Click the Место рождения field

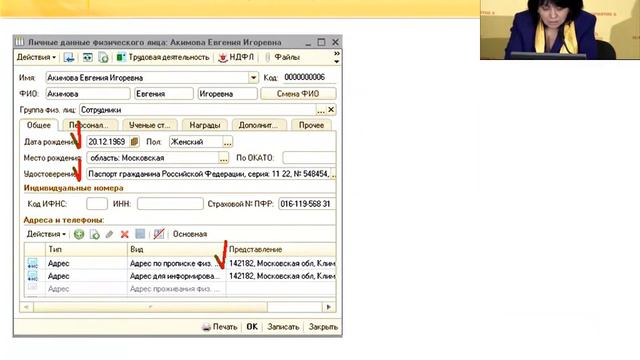[x=153, y=158]
